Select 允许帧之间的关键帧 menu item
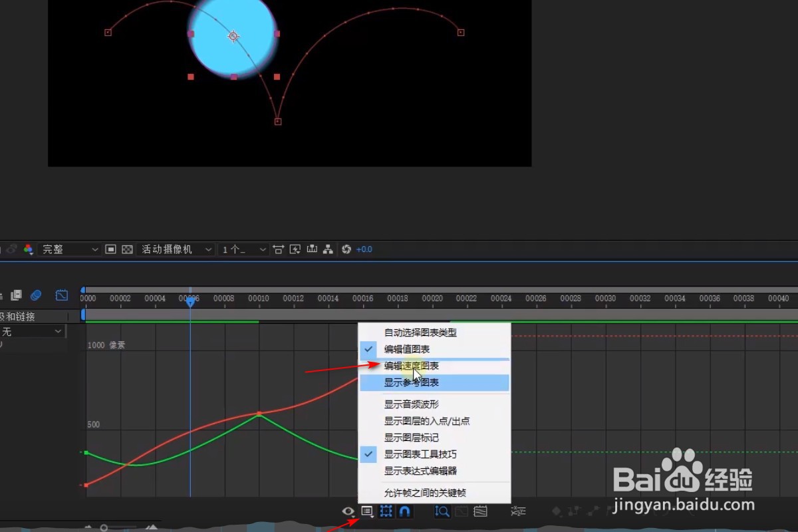This screenshot has width=798, height=532. [434, 493]
